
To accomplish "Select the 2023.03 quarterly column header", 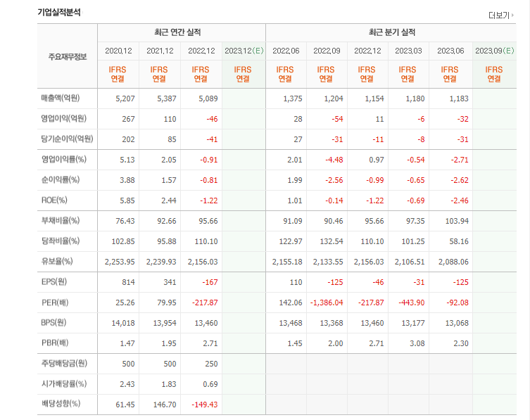I will pos(408,51).
